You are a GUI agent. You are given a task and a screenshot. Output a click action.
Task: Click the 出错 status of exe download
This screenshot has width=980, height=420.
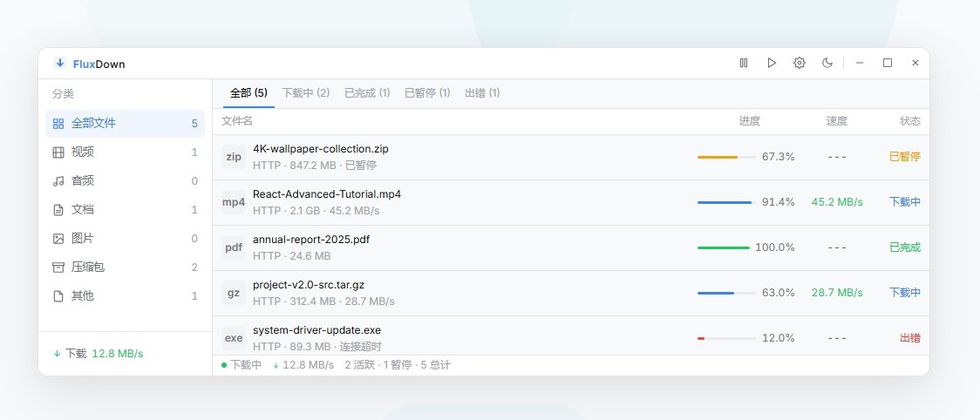[x=910, y=338]
